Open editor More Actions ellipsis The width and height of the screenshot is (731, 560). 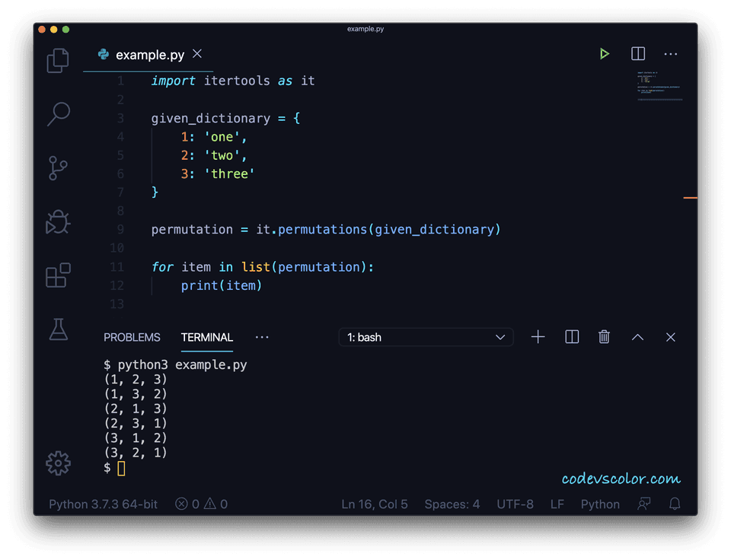670,54
